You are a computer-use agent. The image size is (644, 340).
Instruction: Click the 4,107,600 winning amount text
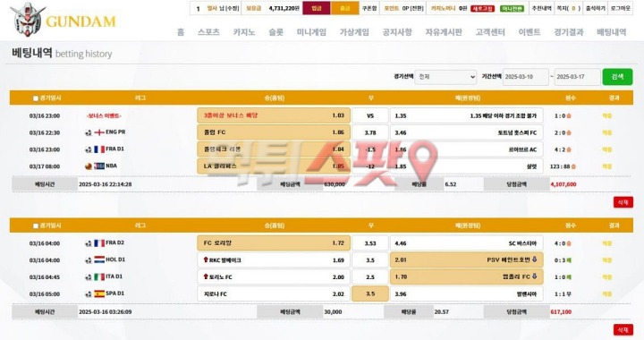tap(563, 184)
